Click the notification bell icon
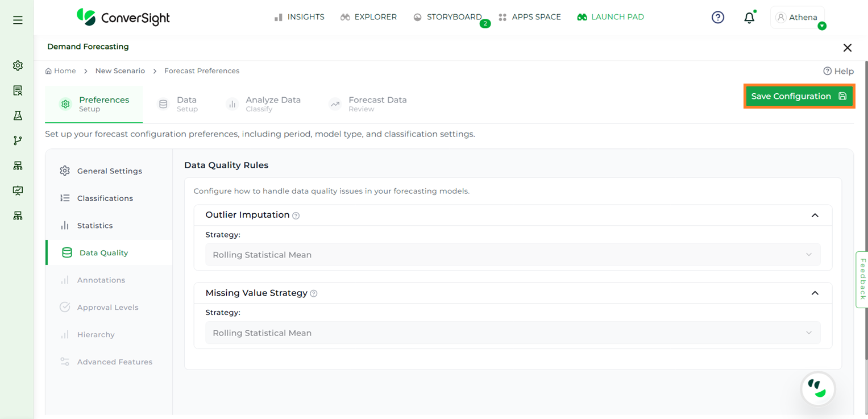The width and height of the screenshot is (868, 419). coord(749,18)
